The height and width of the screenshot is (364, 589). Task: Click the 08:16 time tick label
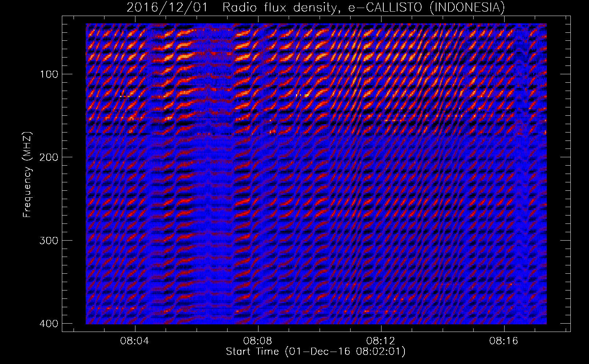(x=504, y=341)
